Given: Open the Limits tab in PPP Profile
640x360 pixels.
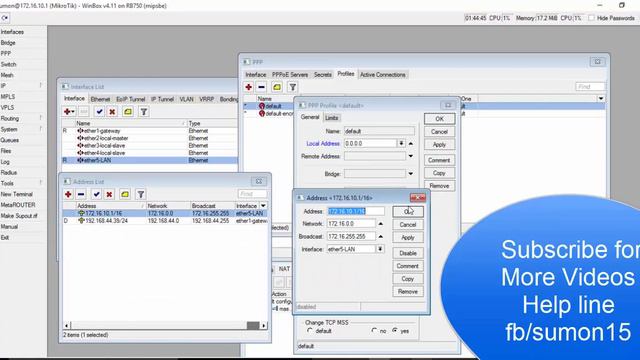Looking at the screenshot, I should [331, 118].
